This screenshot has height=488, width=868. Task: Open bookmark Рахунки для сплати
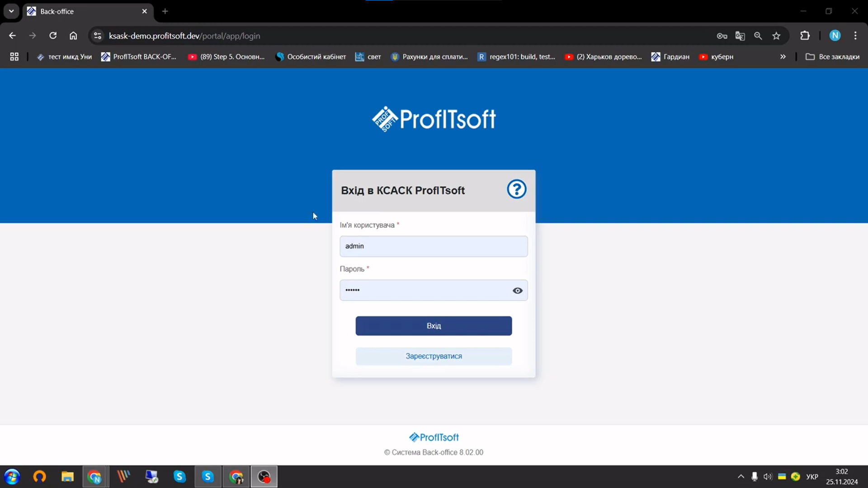pyautogui.click(x=429, y=56)
